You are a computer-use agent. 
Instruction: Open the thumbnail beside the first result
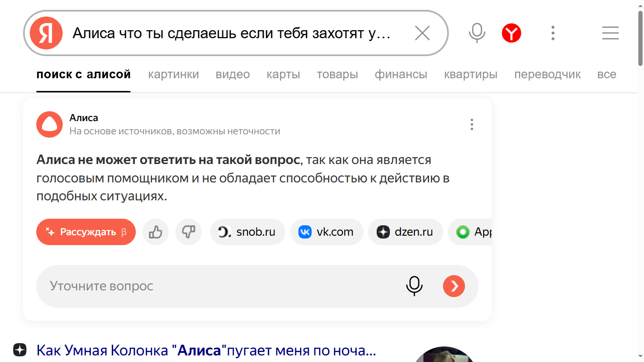point(446,354)
